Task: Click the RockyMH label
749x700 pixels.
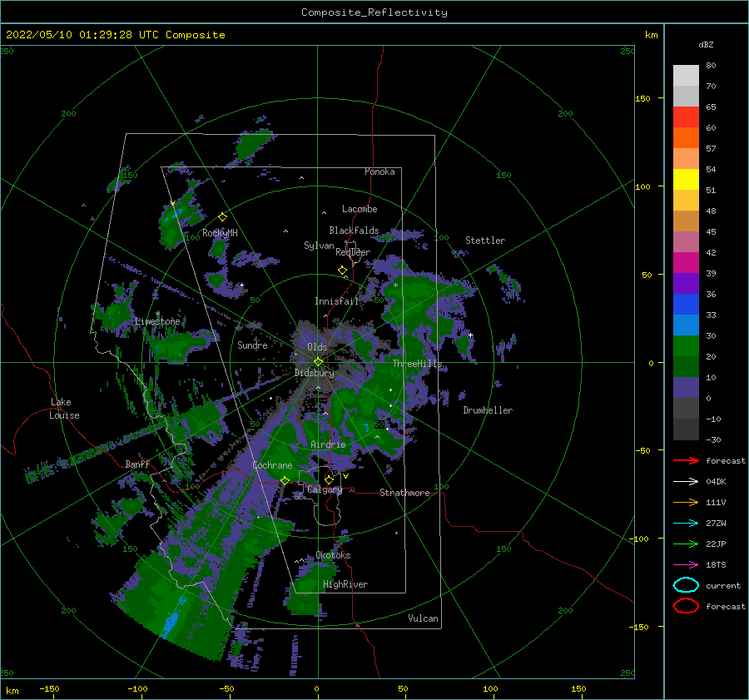Action: [220, 233]
